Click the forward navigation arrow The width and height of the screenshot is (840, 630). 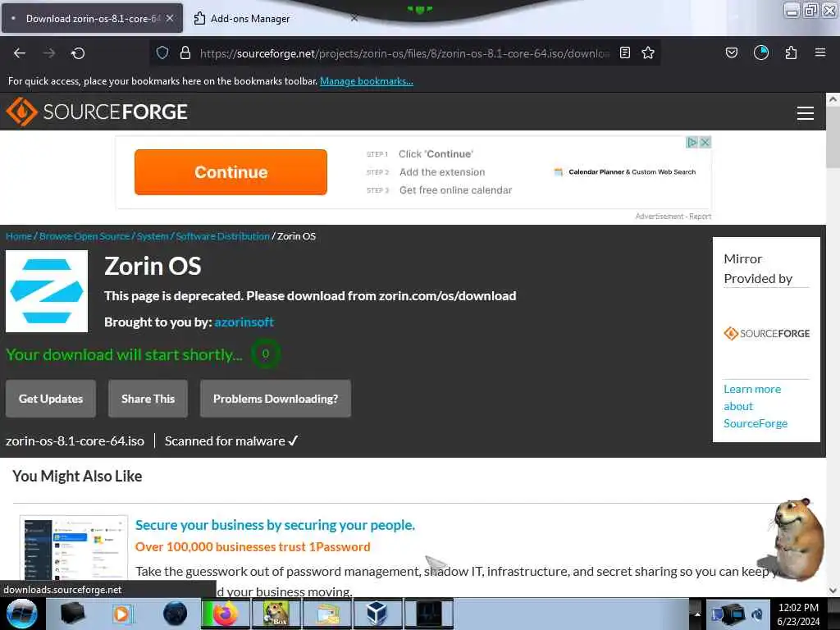[49, 53]
